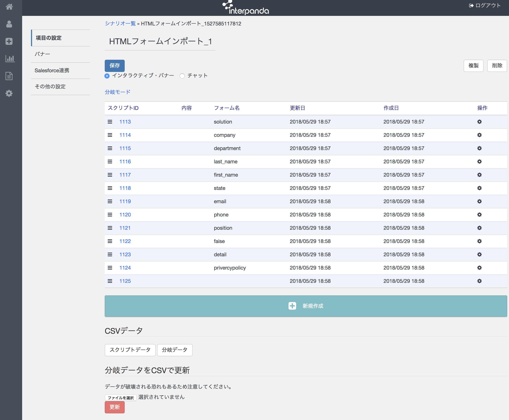Open gear actions for faise row
This screenshot has width=509, height=420.
click(479, 241)
